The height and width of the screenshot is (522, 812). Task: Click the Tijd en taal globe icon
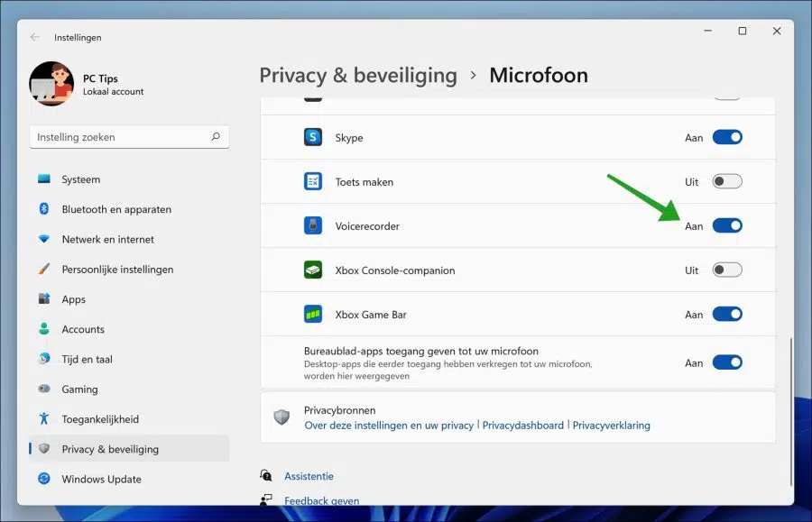click(x=44, y=359)
